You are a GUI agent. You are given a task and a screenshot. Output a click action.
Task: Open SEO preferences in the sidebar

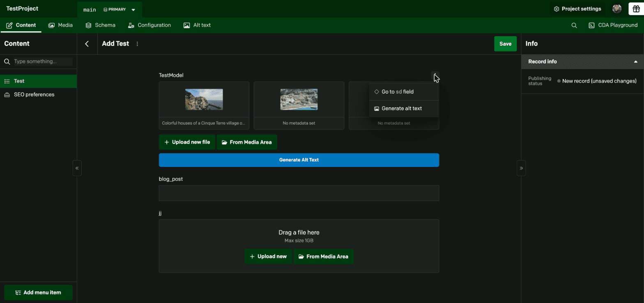point(38,95)
